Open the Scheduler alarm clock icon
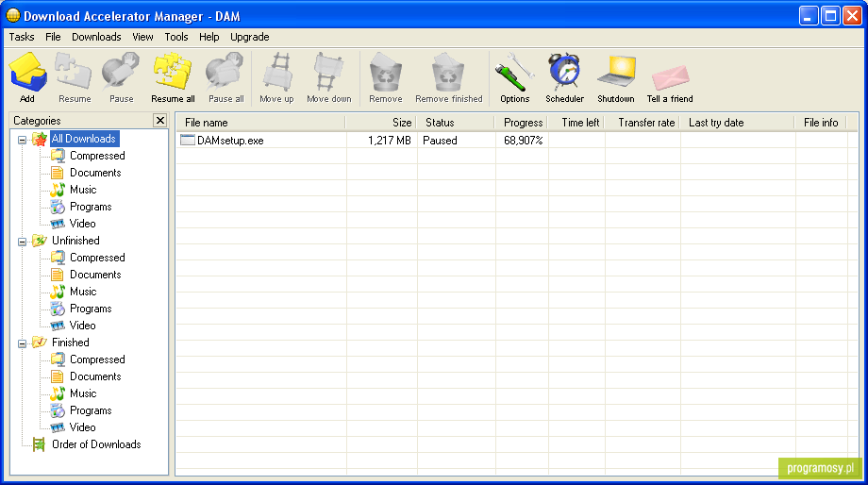Image resolution: width=868 pixels, height=485 pixels. [564, 72]
